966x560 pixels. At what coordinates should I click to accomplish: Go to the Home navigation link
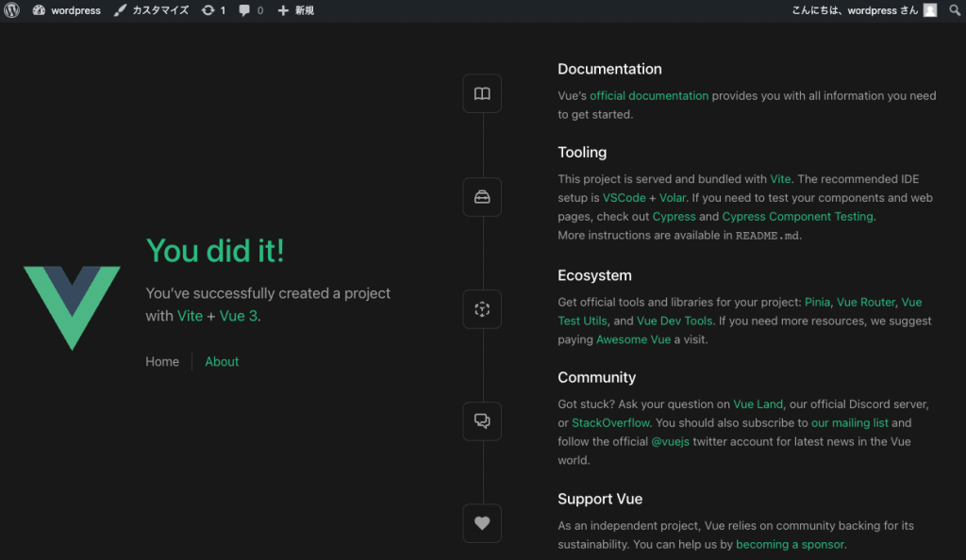162,362
